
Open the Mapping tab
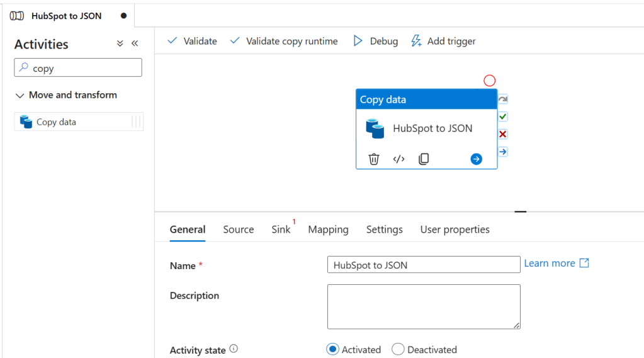point(328,229)
